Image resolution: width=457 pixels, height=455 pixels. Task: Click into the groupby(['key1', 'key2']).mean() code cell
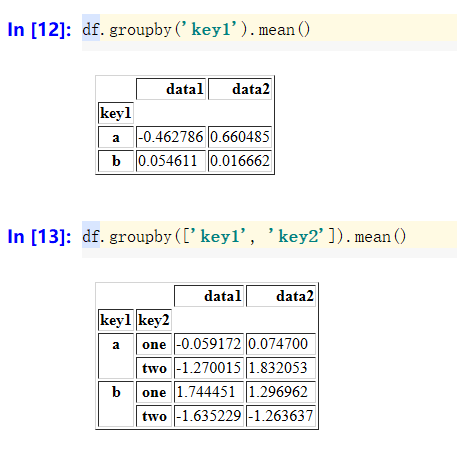[x=269, y=235]
